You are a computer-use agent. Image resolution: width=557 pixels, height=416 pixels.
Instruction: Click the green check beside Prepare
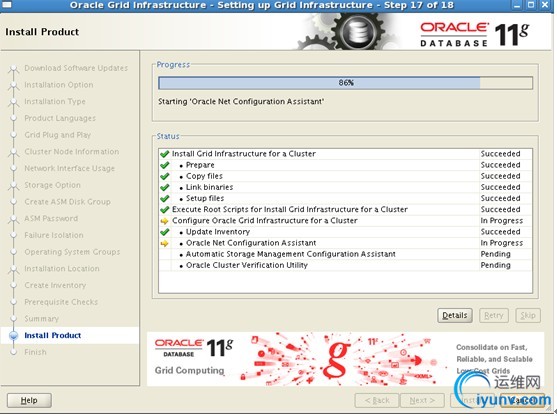[164, 165]
